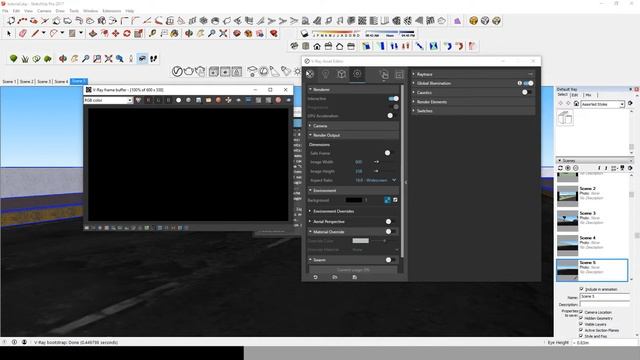Image resolution: width=640 pixels, height=360 pixels.
Task: Open the File menu
Action: pos(5,11)
